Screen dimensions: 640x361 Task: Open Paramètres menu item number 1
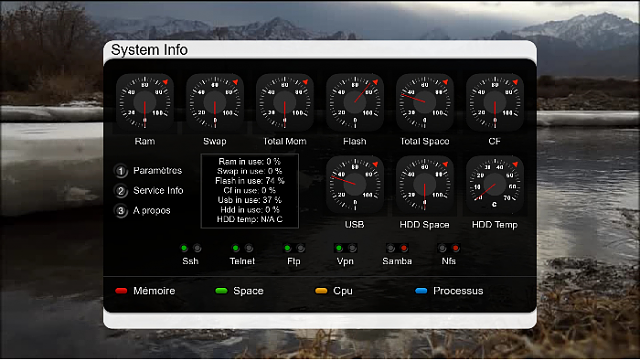(148, 171)
